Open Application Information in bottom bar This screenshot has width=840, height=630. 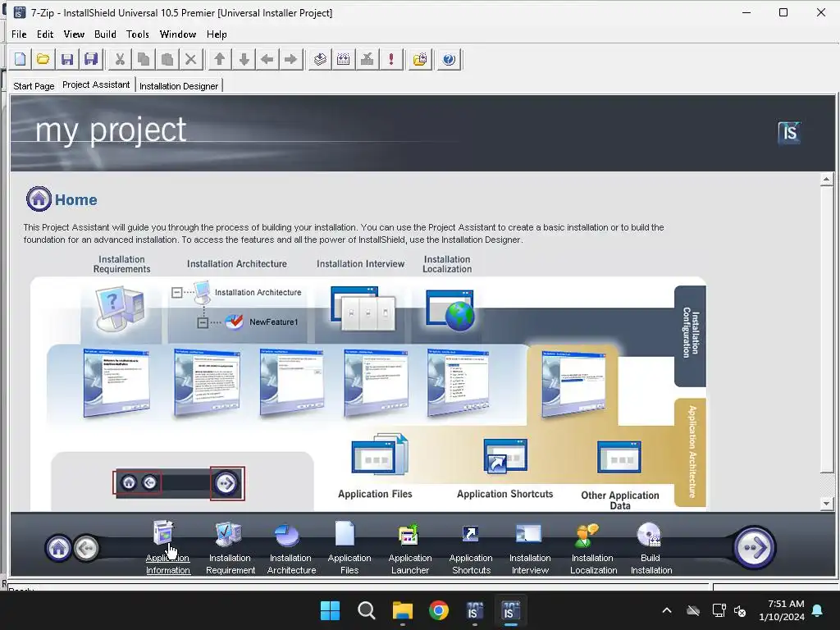[x=167, y=547]
